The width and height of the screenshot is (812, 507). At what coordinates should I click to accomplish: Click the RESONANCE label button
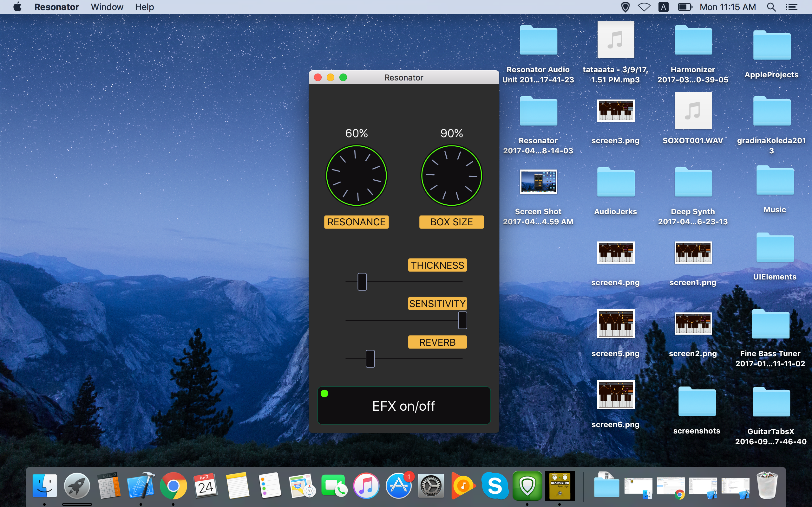pyautogui.click(x=356, y=222)
